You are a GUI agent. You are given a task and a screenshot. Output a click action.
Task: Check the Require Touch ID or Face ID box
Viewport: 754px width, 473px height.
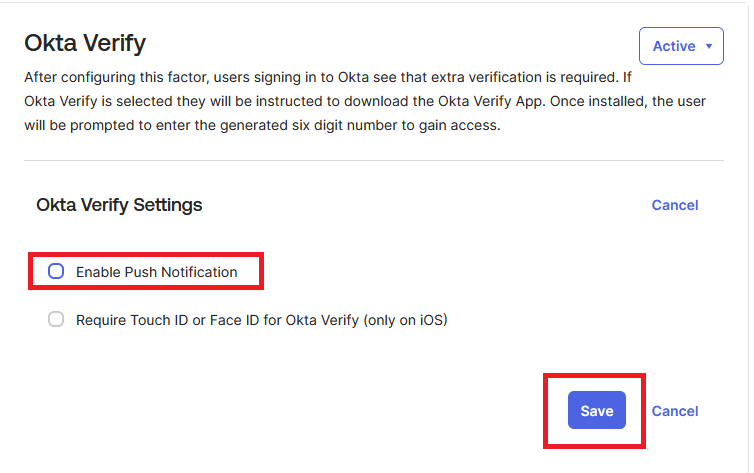coord(56,320)
